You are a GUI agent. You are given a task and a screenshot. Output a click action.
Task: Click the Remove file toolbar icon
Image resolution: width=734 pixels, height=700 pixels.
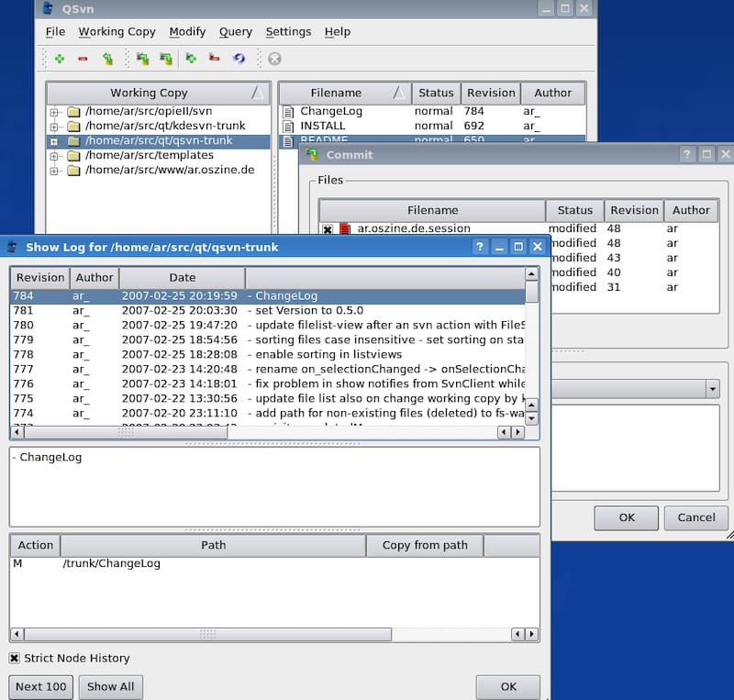pyautogui.click(x=214, y=58)
